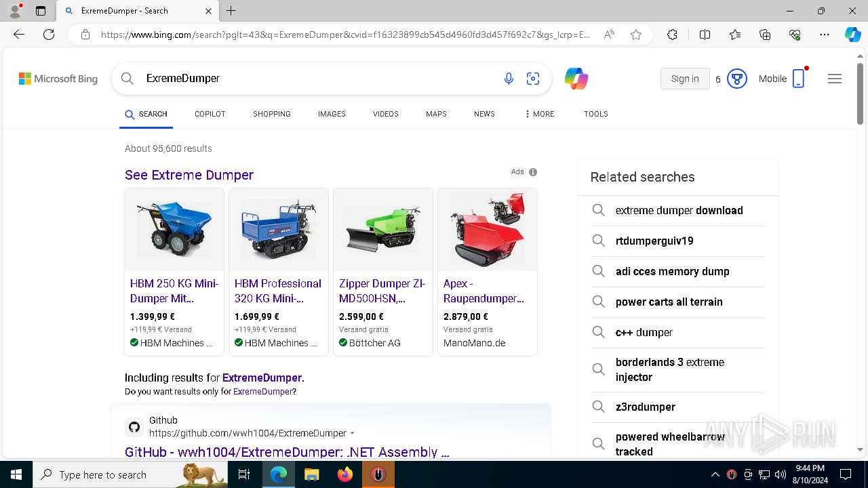Click Including results for ExtremeDumper link
This screenshot has height=488, width=868.
(x=262, y=378)
